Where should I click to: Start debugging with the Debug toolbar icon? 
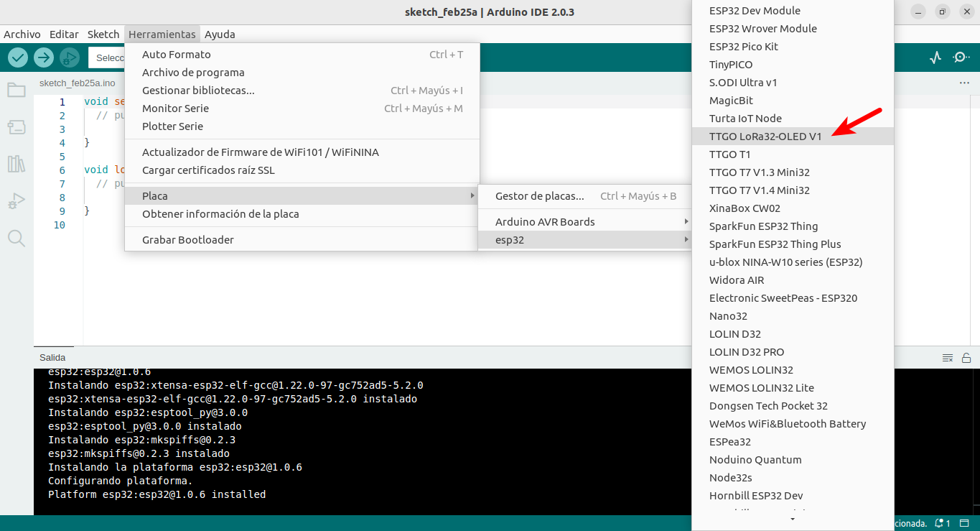70,57
